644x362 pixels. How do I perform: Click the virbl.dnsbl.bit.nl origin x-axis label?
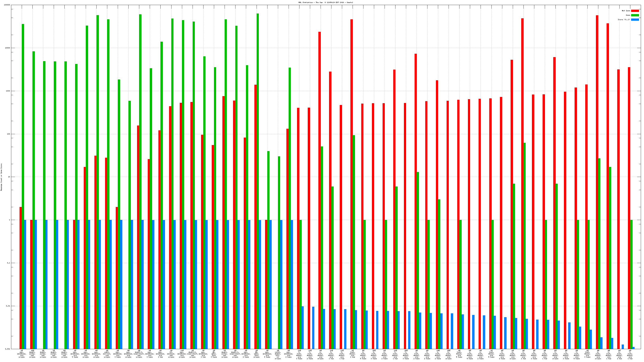click(x=278, y=354)
